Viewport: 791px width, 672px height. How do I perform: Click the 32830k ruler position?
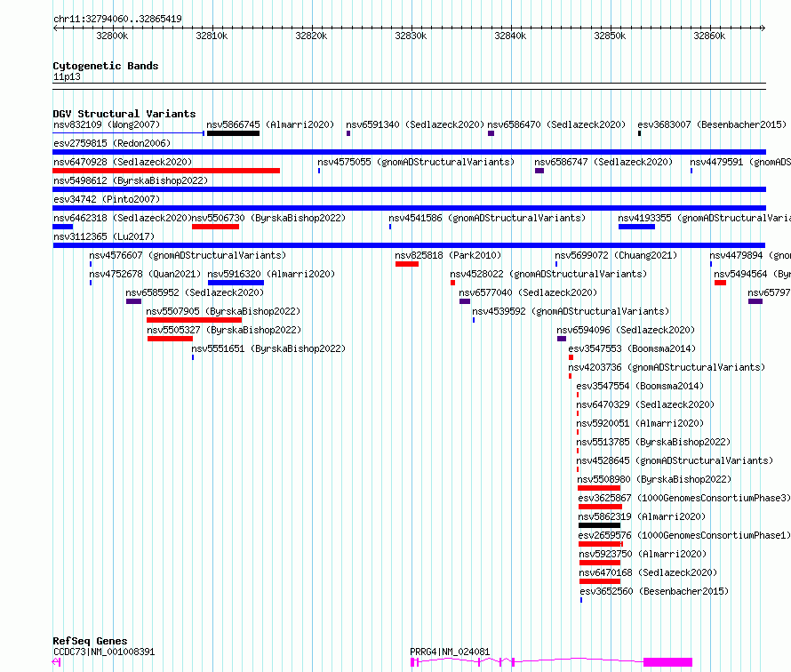411,36
